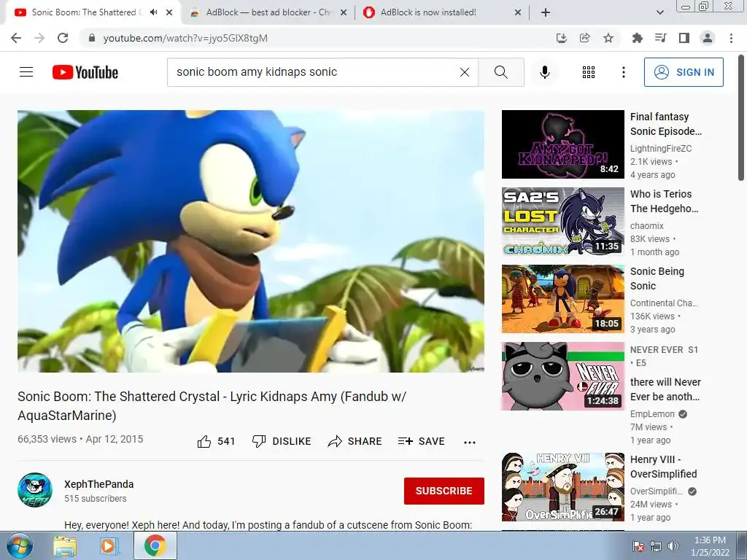This screenshot has width=747, height=560.
Task: Open Henry VIII - OverSimplified video title
Action: coord(663,467)
